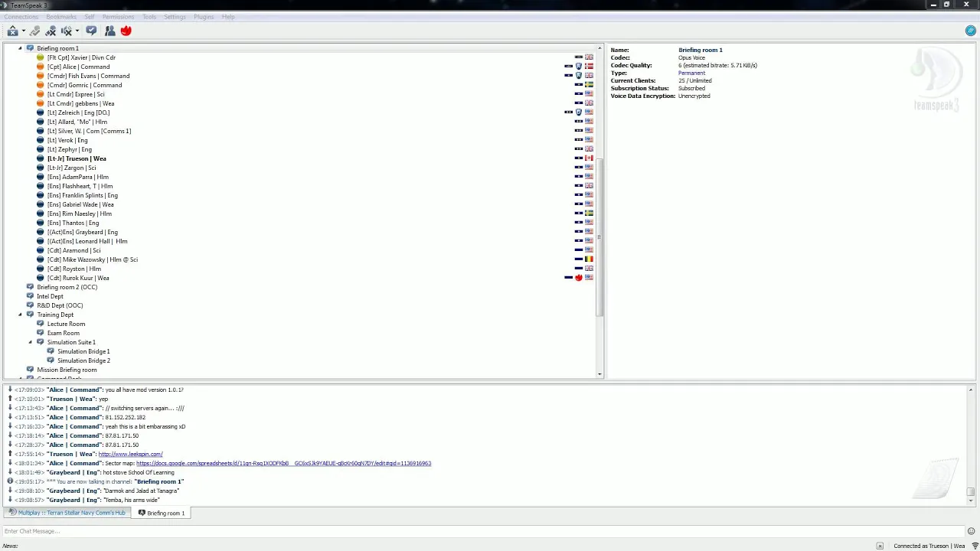Click chat message 'Temba, his arms wide'
The width and height of the screenshot is (980, 551).
[x=131, y=500]
